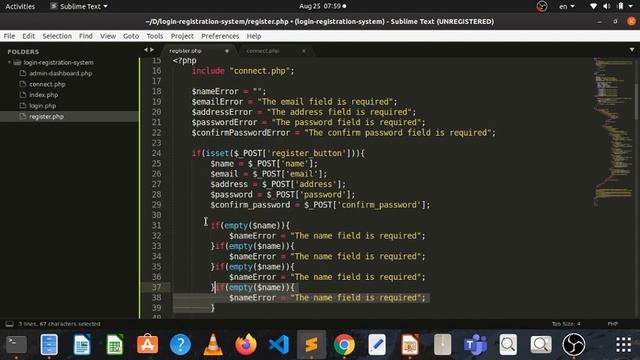Open the text editor pen icon in dock
The width and height of the screenshot is (640, 360).
377,344
